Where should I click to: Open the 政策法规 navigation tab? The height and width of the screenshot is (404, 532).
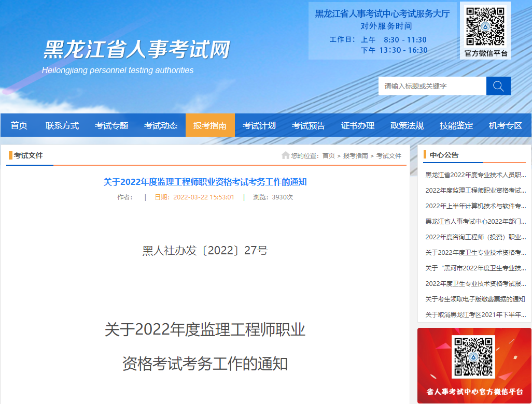click(407, 125)
